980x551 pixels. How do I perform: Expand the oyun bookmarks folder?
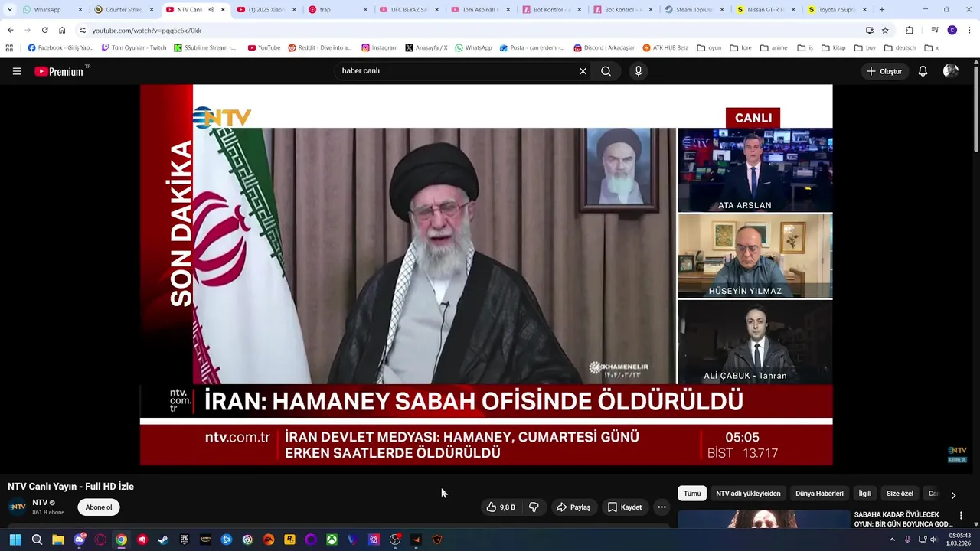click(709, 47)
